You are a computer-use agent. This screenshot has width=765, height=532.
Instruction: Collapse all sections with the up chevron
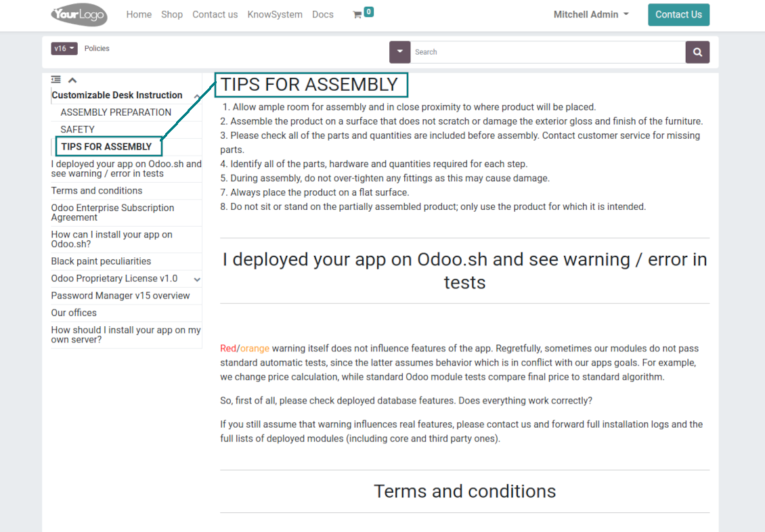(x=72, y=80)
